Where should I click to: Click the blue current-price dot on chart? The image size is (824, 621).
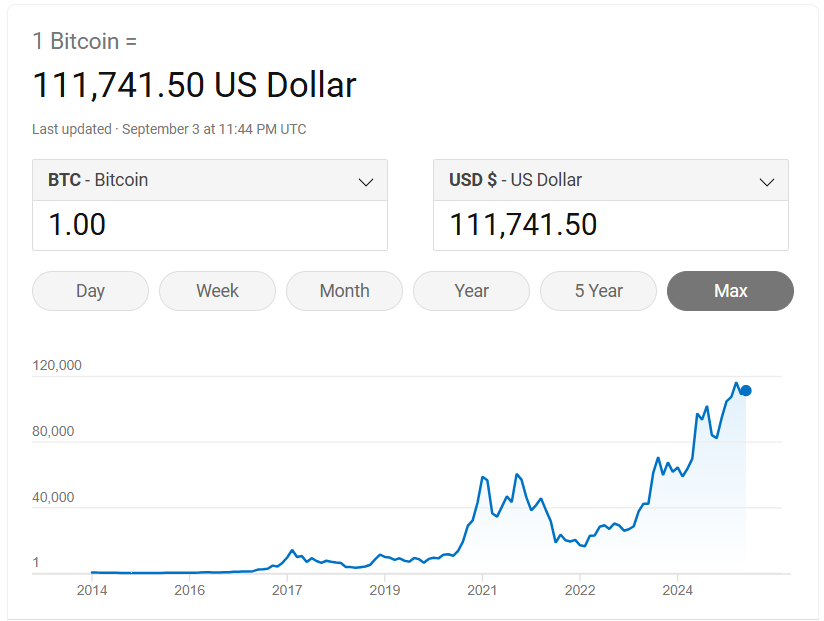(x=746, y=390)
